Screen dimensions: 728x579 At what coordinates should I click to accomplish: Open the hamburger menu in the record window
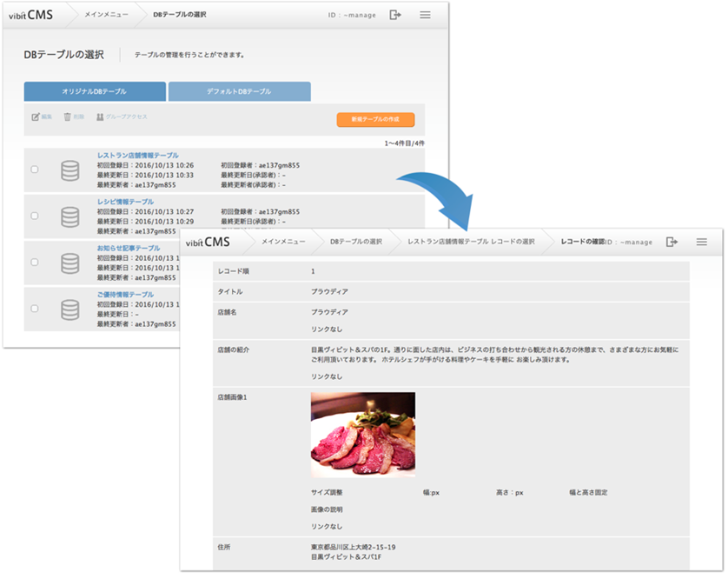tap(701, 242)
